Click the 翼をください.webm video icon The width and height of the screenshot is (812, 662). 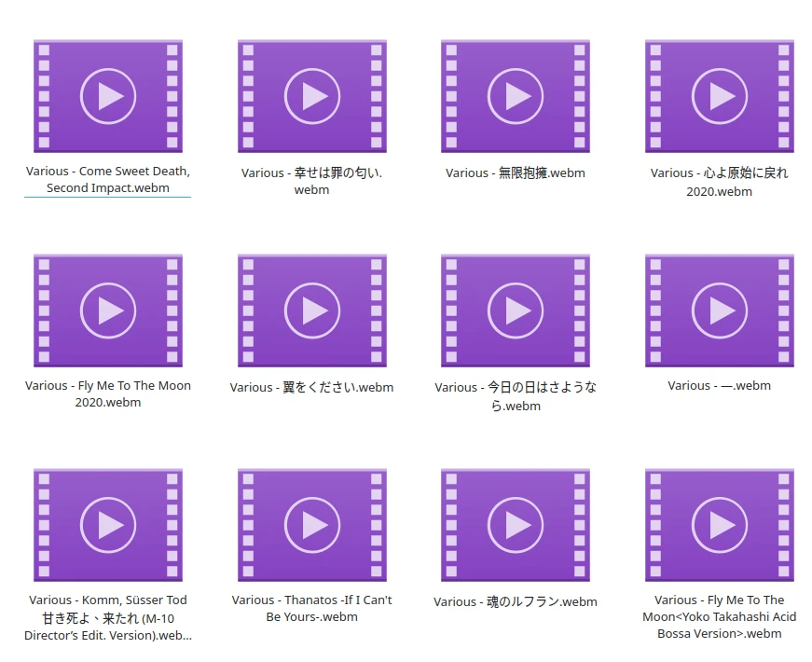click(311, 310)
